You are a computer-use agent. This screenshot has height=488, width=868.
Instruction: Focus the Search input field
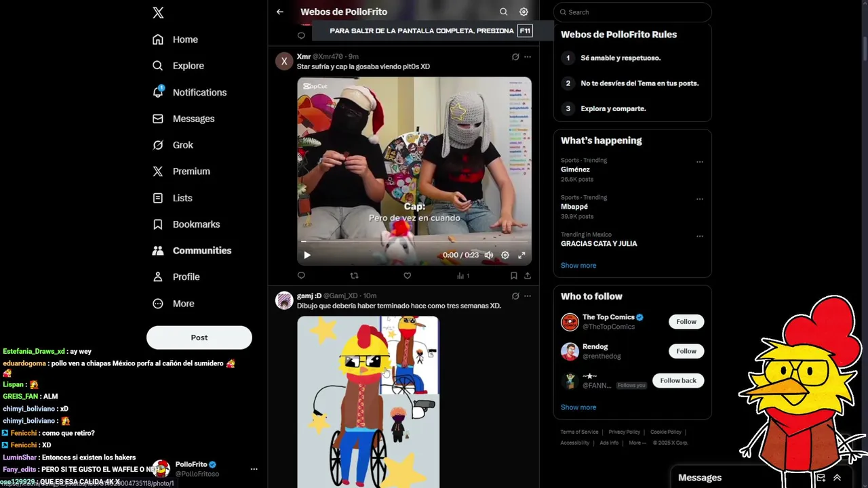[x=633, y=12]
